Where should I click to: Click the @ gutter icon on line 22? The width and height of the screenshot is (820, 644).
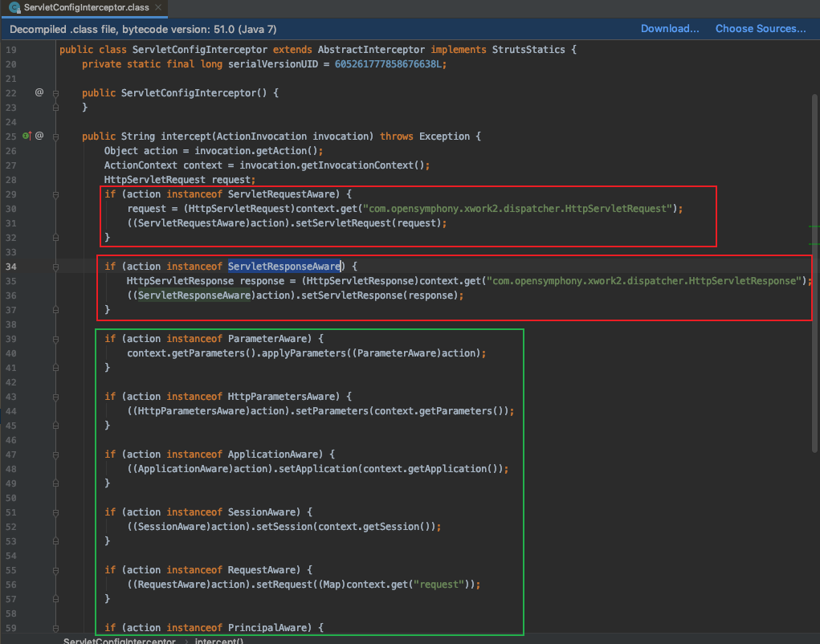click(x=39, y=92)
